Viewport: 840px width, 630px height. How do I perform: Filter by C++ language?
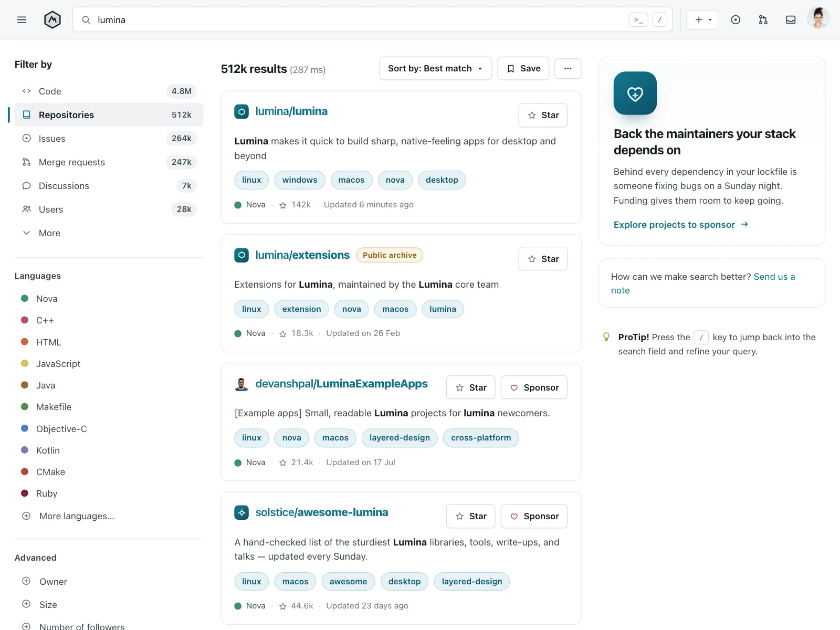pyautogui.click(x=37, y=320)
